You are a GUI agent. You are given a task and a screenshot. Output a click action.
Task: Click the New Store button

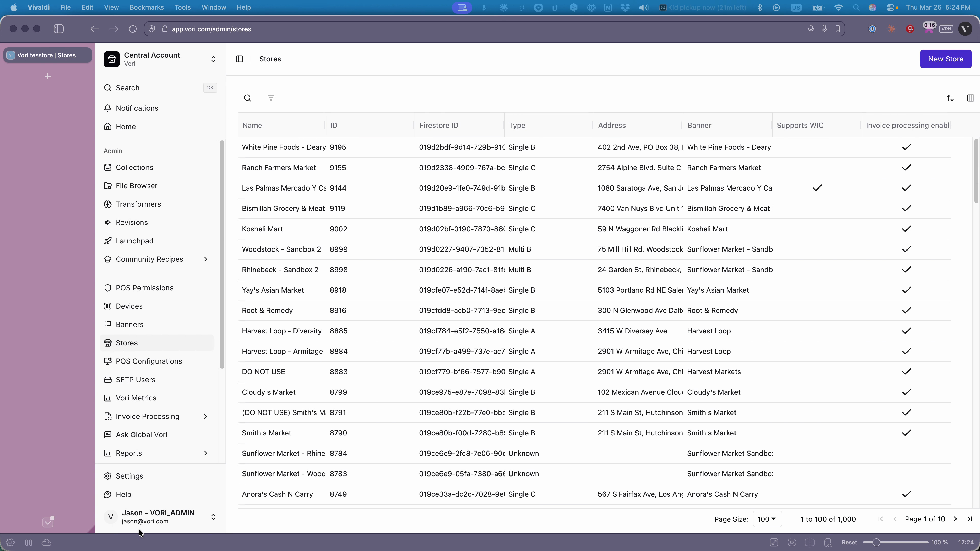click(x=945, y=59)
